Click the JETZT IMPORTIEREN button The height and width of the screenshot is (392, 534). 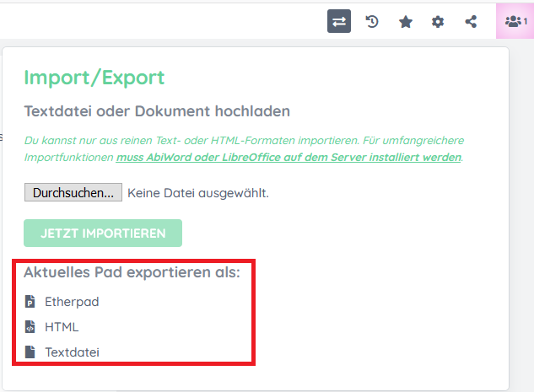(x=103, y=233)
